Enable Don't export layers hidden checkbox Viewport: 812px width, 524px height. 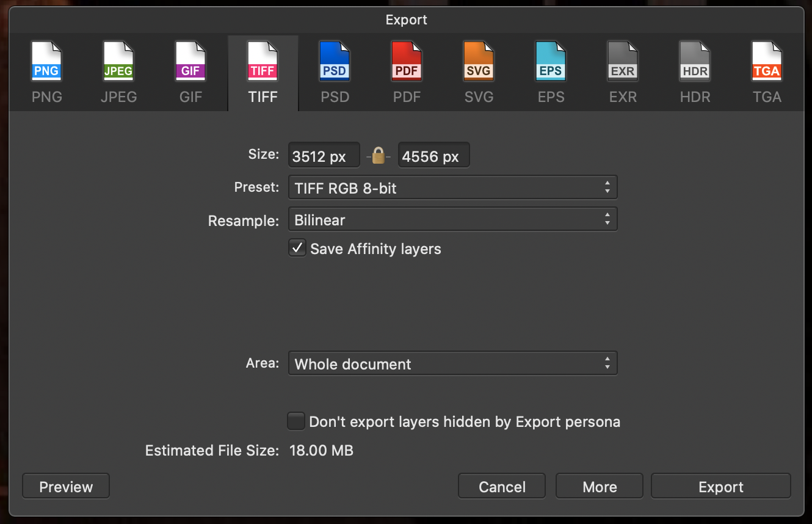click(x=296, y=421)
